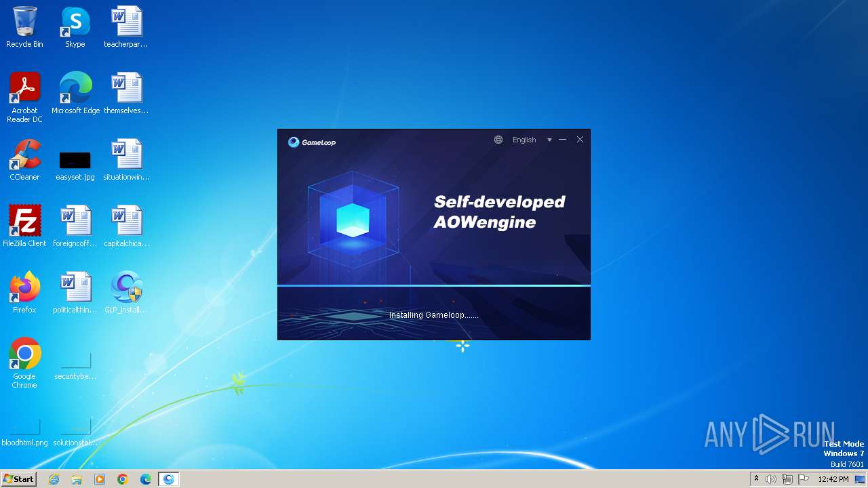The width and height of the screenshot is (868, 488).
Task: Select the themselves... Word document
Action: pyautogui.click(x=126, y=94)
